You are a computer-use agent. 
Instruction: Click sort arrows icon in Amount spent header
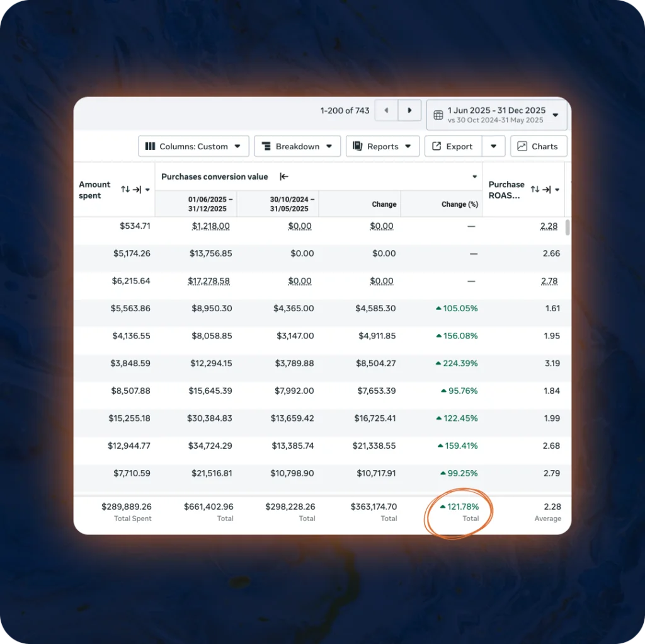125,190
